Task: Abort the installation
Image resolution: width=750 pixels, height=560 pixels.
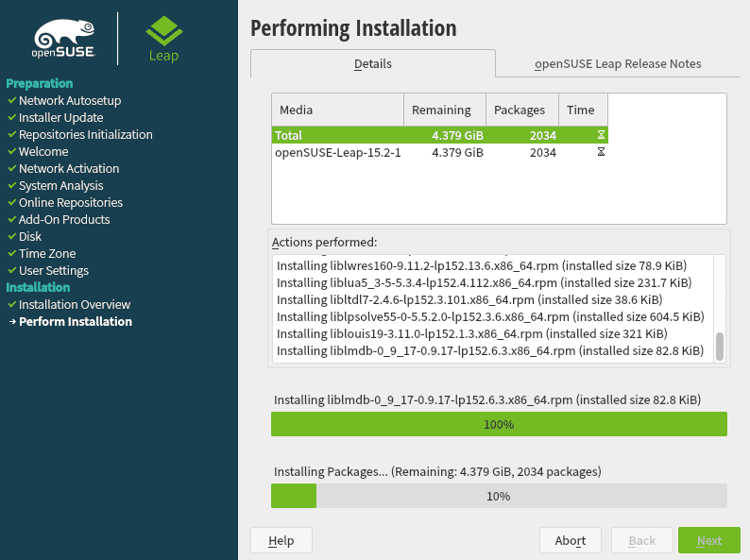Action: [571, 540]
